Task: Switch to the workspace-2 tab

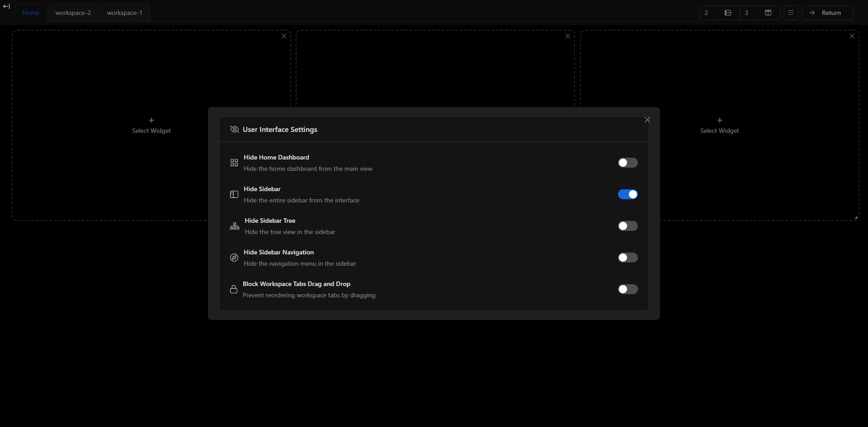Action: tap(73, 13)
